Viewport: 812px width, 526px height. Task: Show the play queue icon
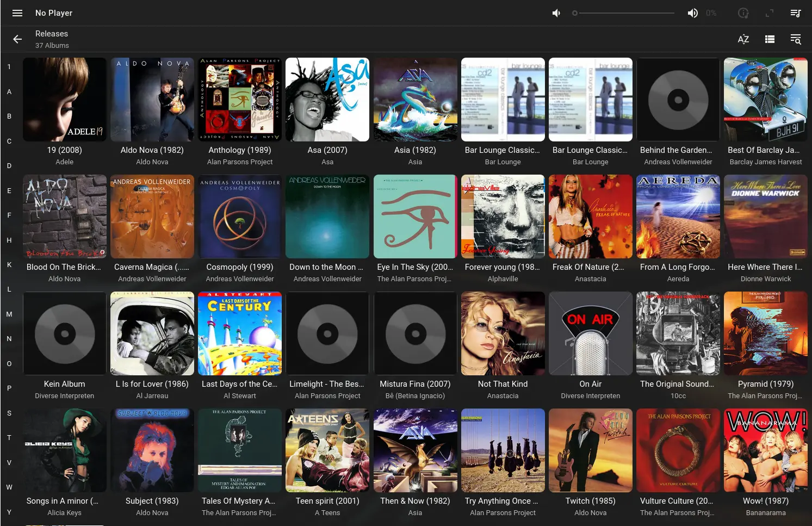coord(795,13)
